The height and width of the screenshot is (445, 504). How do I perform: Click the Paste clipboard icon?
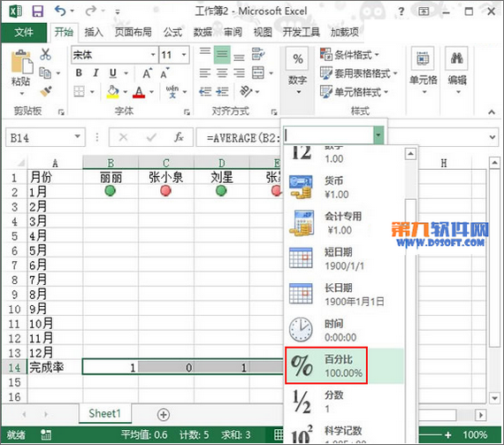pos(21,62)
